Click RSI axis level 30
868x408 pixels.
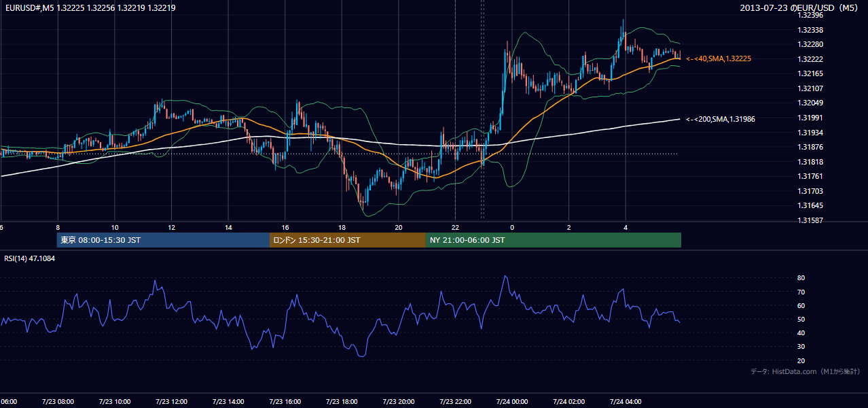click(x=801, y=346)
